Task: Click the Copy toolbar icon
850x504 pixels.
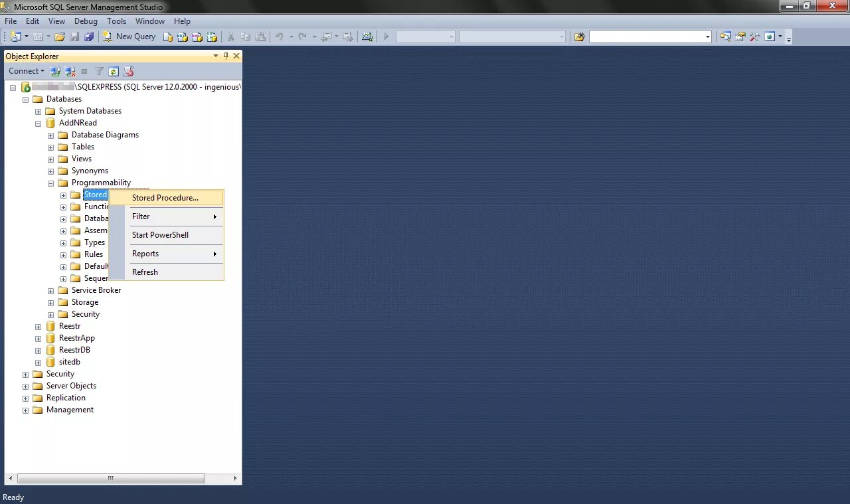Action: point(246,37)
